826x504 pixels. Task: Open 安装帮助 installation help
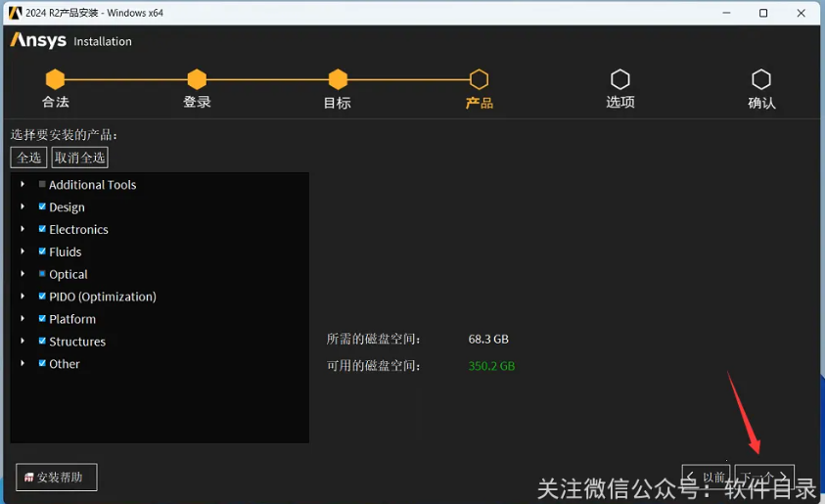pyautogui.click(x=57, y=478)
